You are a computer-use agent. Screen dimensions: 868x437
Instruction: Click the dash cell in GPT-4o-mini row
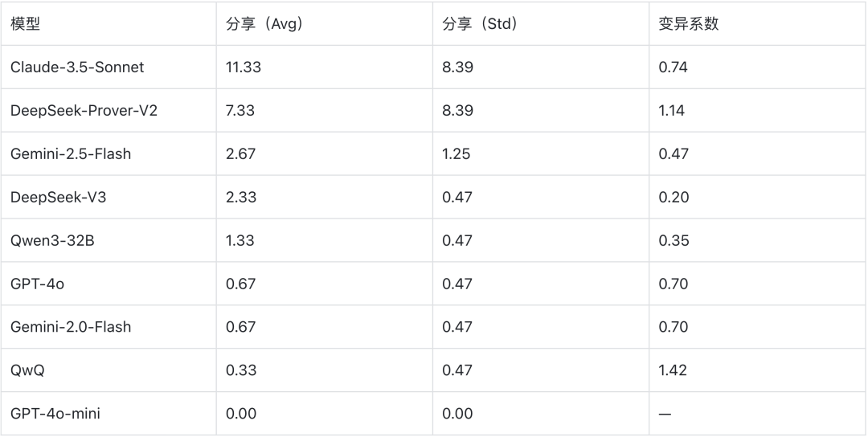[x=665, y=415]
